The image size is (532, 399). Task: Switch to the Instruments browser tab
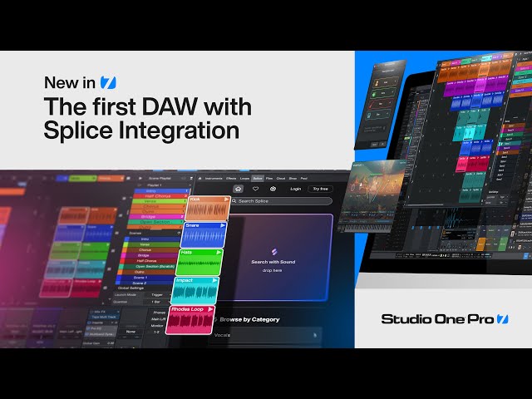pos(214,179)
